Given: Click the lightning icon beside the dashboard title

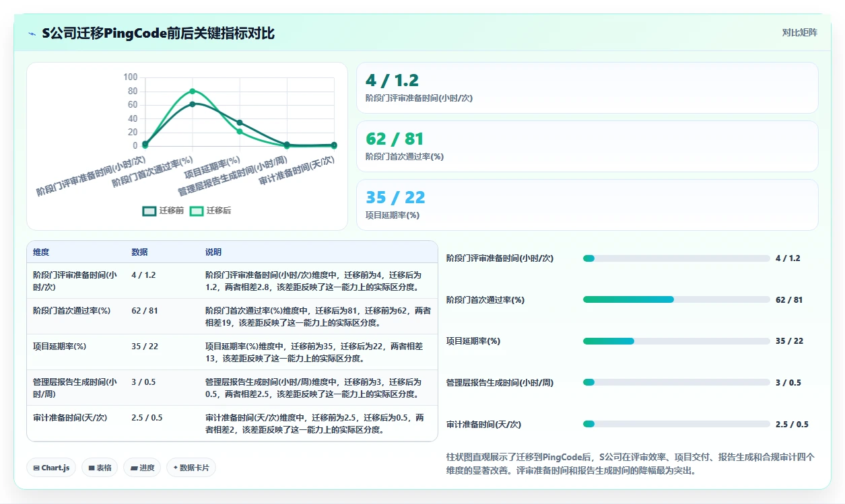Looking at the screenshot, I should pyautogui.click(x=32, y=34).
